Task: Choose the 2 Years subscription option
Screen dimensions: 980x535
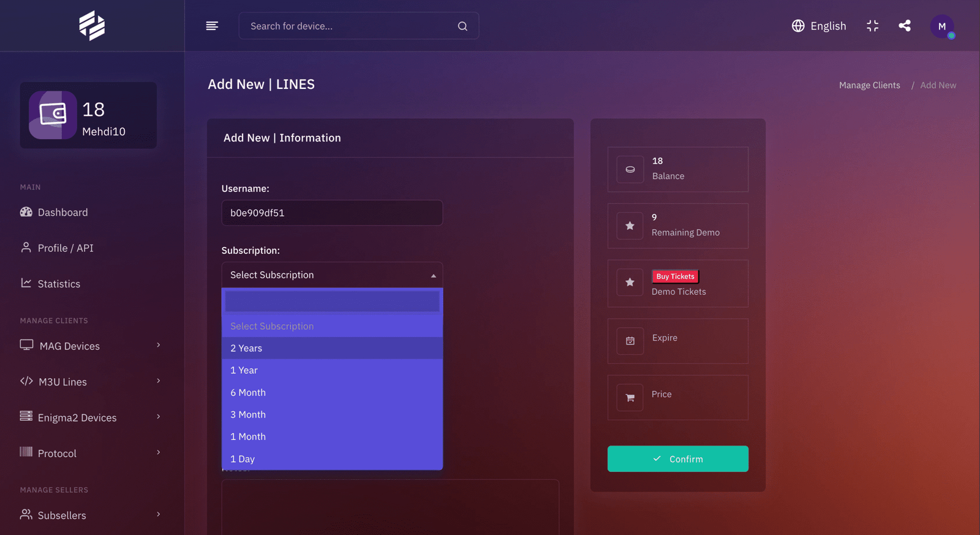Action: coord(331,348)
